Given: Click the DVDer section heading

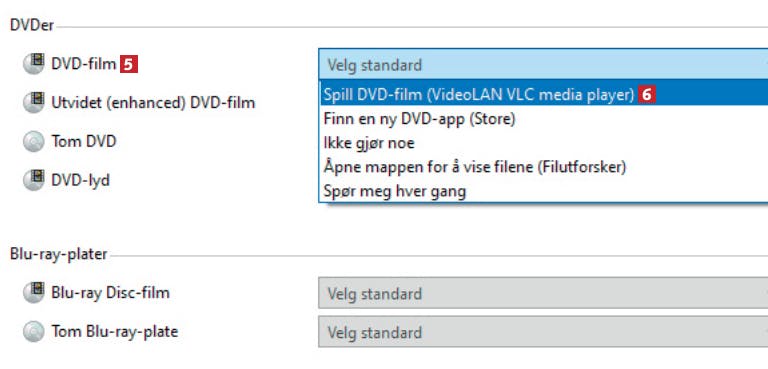Looking at the screenshot, I should (x=32, y=25).
